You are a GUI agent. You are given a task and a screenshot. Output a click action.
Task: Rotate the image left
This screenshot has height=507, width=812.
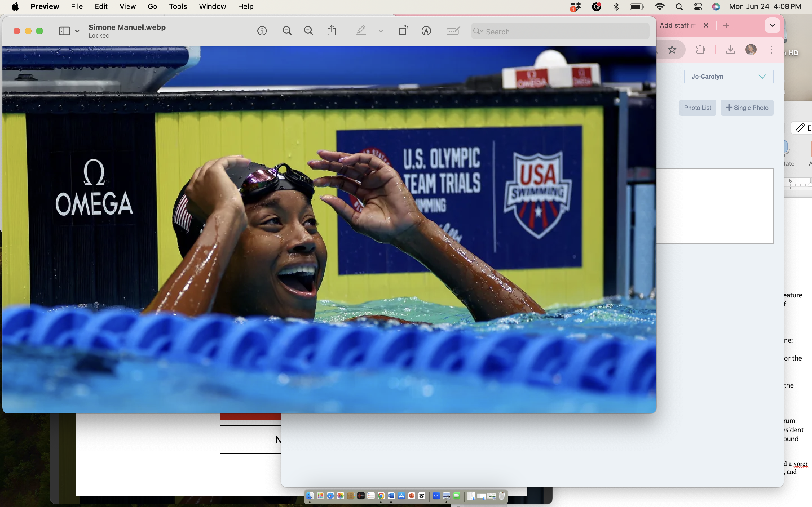tap(403, 30)
